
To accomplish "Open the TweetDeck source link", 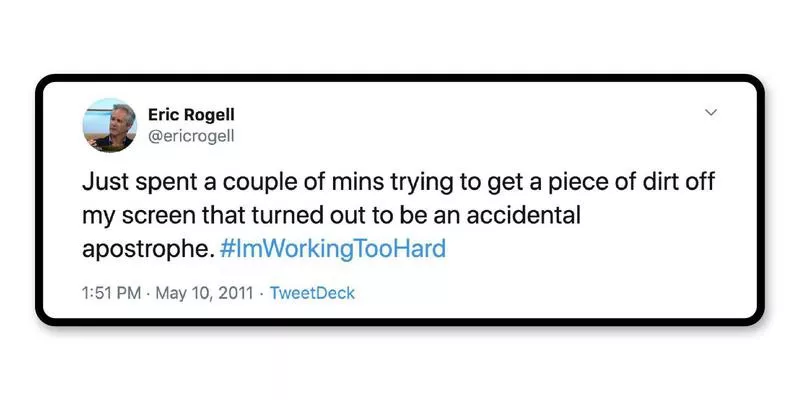I will pos(313,293).
